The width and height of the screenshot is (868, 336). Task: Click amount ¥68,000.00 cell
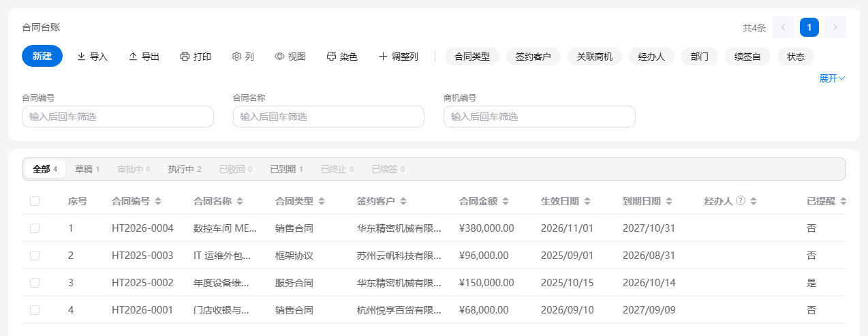point(484,310)
